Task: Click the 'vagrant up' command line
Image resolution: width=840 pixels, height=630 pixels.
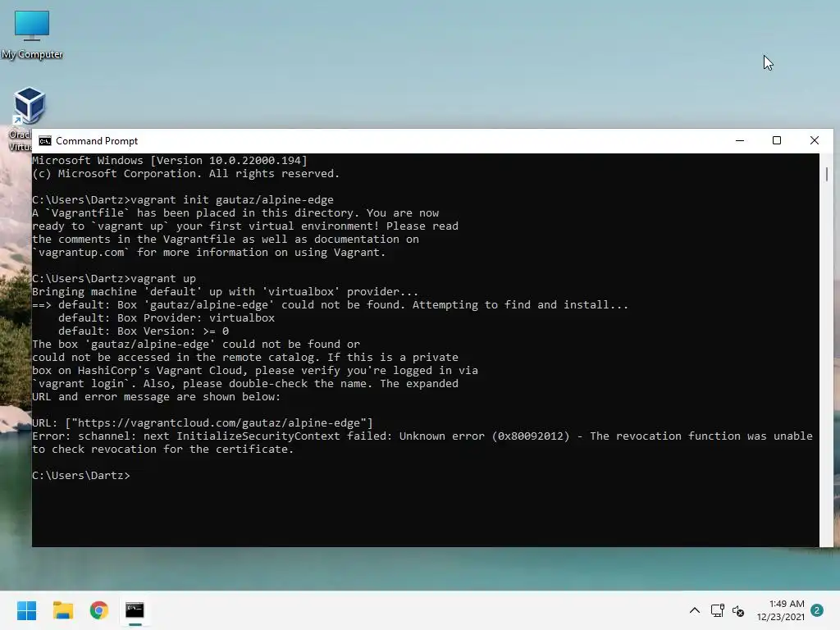Action: (x=114, y=279)
